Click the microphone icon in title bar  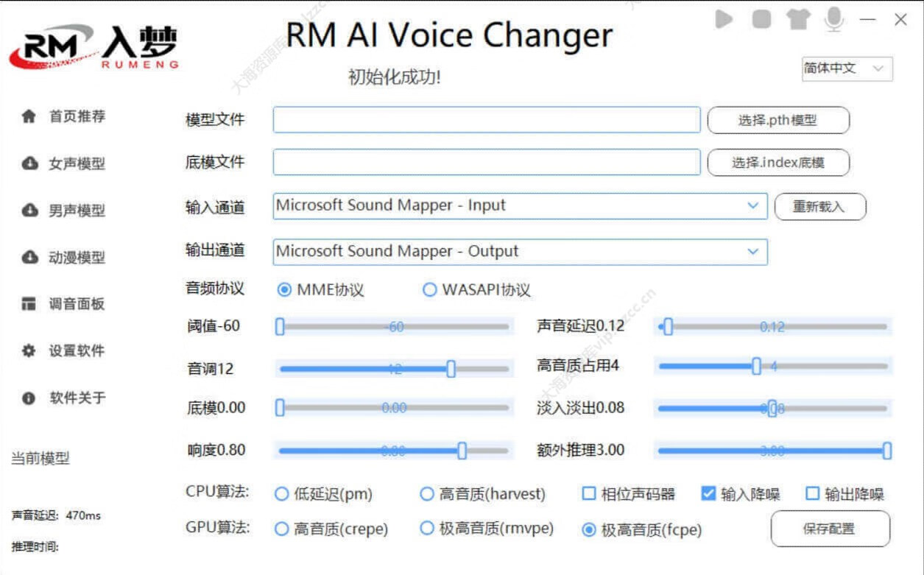point(833,19)
